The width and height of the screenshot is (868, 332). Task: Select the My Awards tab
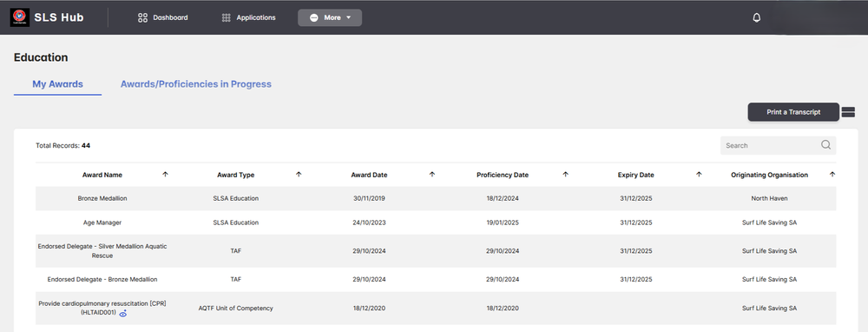pos(57,84)
